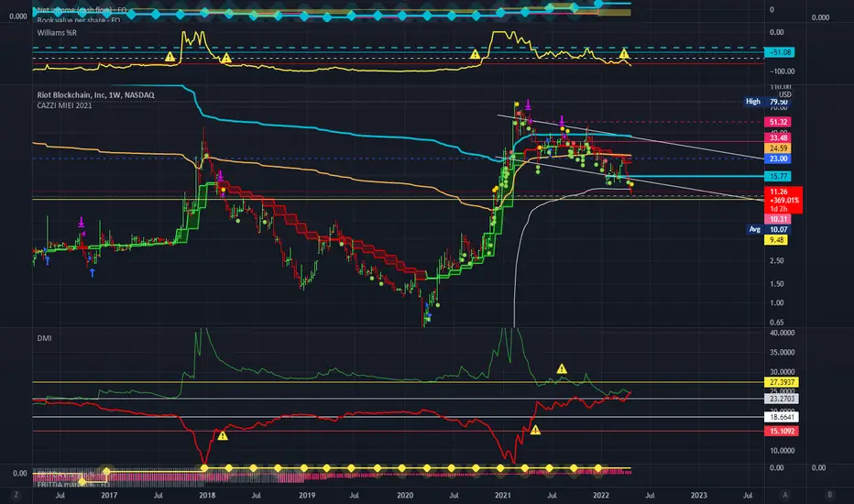This screenshot has height=504, width=854.
Task: Open the USD currency selector
Action: click(785, 94)
